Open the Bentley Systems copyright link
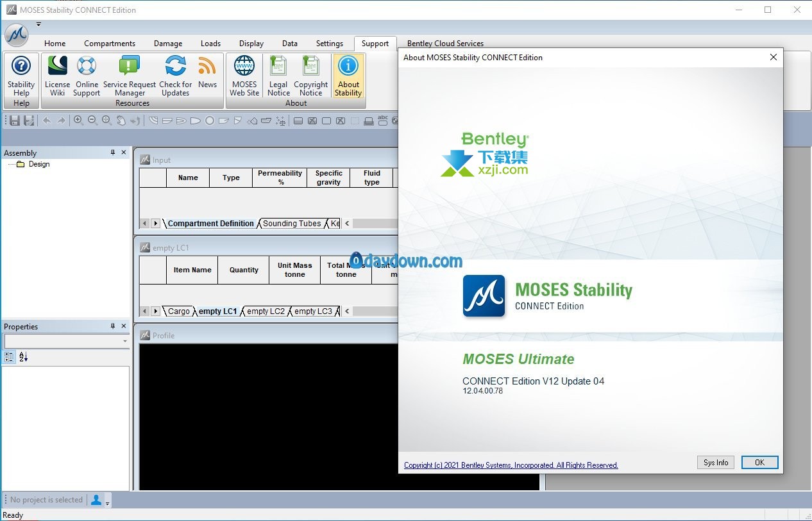812x521 pixels. (x=511, y=465)
